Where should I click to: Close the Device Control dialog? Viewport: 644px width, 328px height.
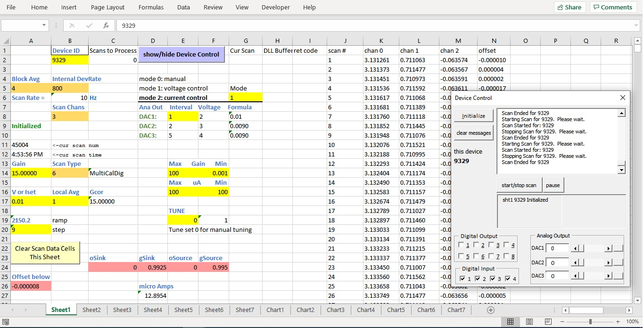(x=622, y=98)
